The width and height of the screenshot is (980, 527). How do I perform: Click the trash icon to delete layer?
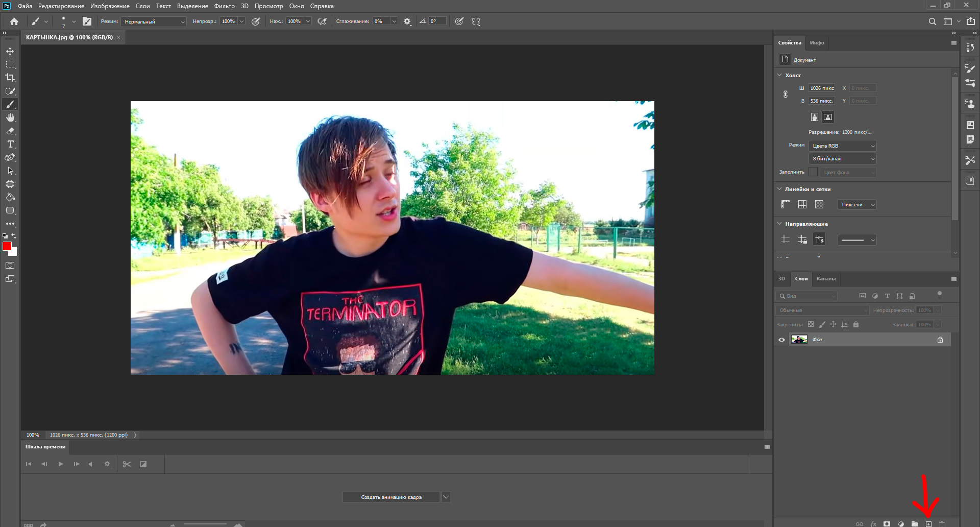[942, 524]
